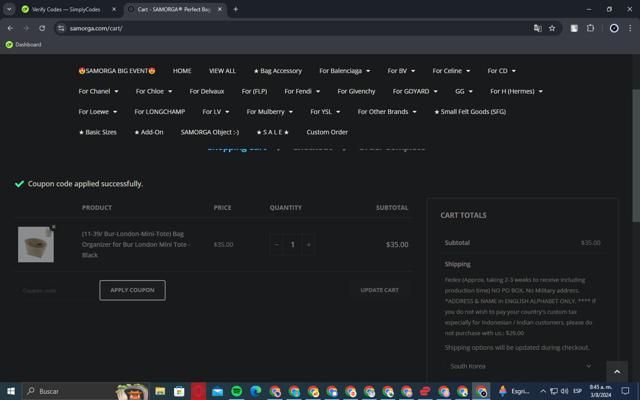Click the translate page icon
Screen dimensions: 640x400
(x=538, y=28)
